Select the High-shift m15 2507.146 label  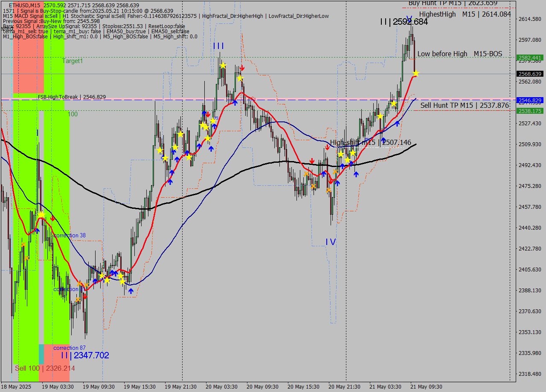(370, 142)
